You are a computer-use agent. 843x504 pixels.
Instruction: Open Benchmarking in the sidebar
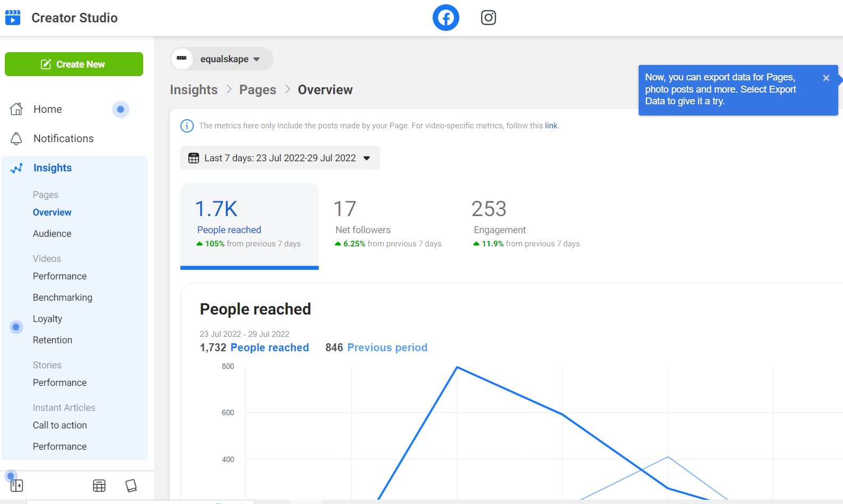62,298
